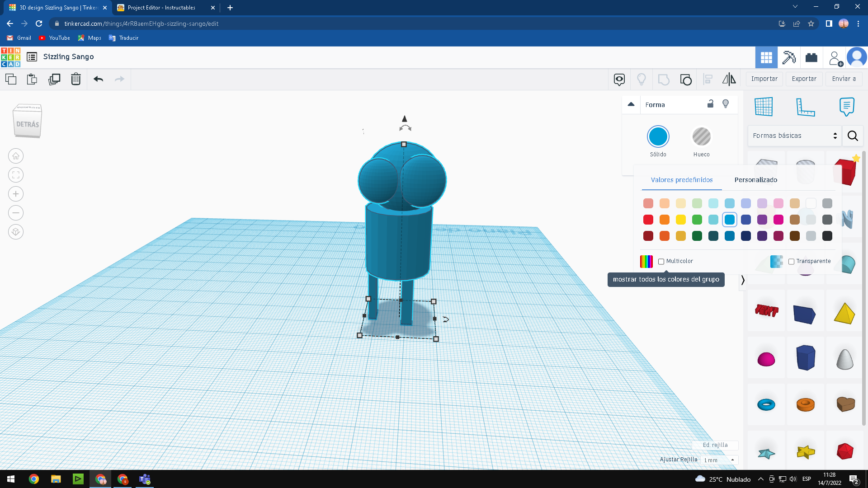Open the Tinkercad logo home

(11, 57)
